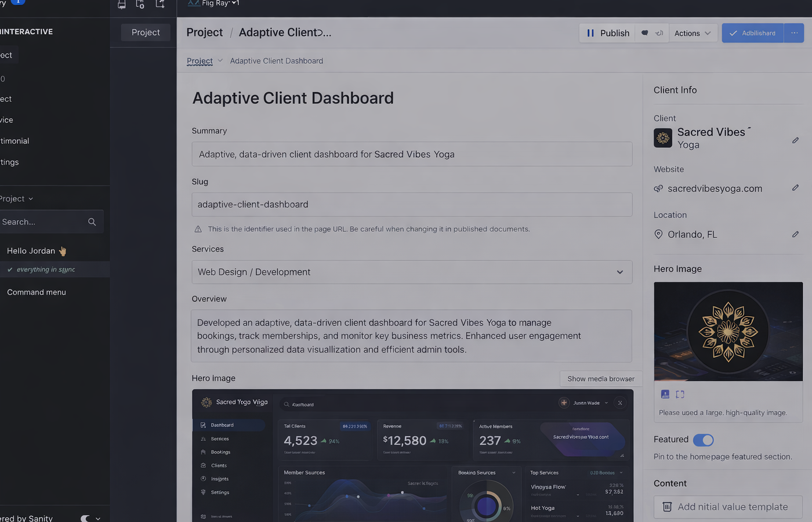This screenshot has width=812, height=522.
Task: Open the Flig Ray workspace menu
Action: [213, 4]
